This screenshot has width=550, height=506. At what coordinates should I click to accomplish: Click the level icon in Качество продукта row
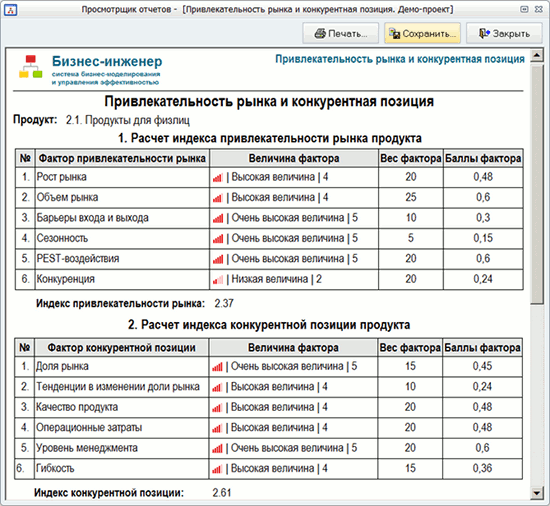[x=217, y=408]
